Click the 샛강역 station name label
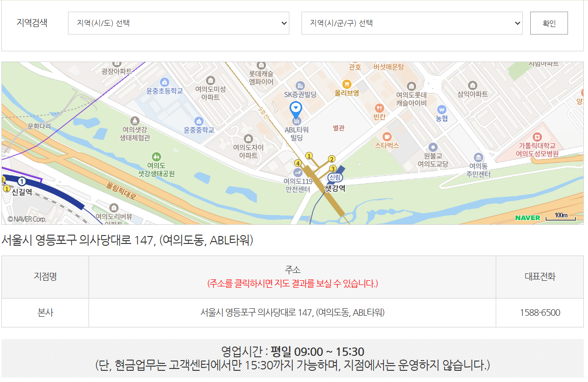Viewport: 588px width, 382px height. 335,188
